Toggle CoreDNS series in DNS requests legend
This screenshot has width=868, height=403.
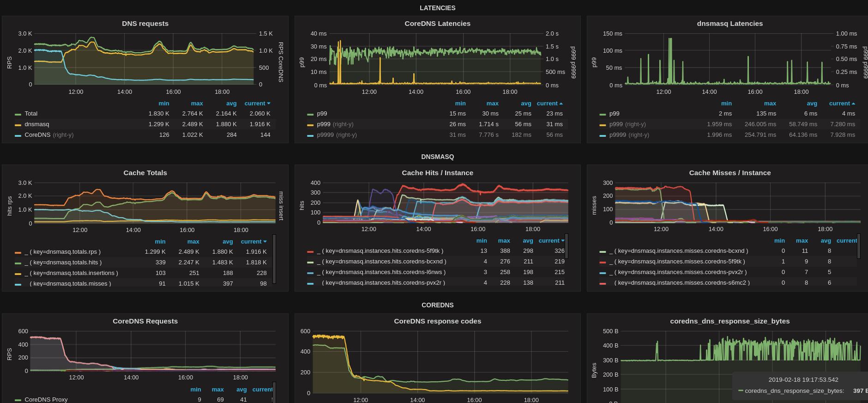pyautogui.click(x=37, y=135)
